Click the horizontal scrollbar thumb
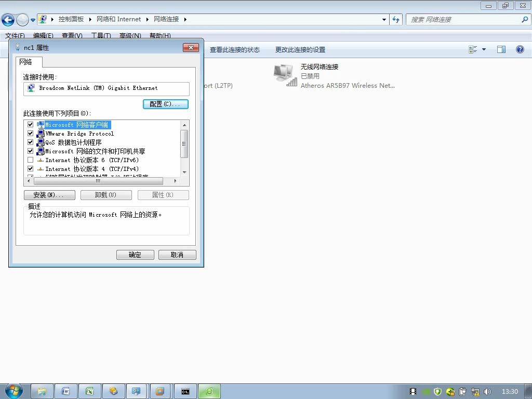 98,181
